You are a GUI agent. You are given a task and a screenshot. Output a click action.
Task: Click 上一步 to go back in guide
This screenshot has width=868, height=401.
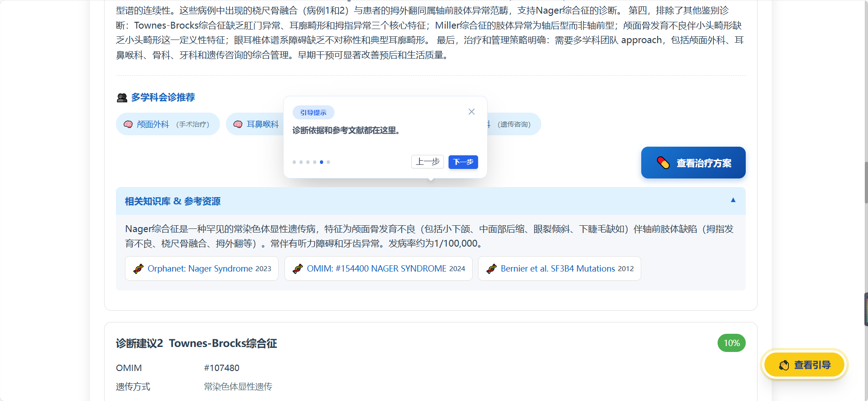tap(427, 162)
